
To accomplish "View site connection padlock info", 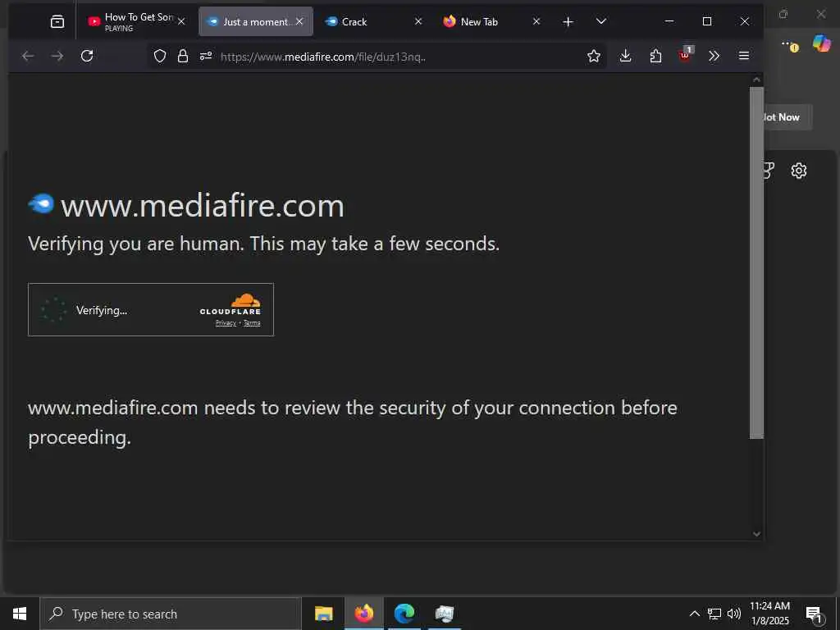I will click(183, 57).
